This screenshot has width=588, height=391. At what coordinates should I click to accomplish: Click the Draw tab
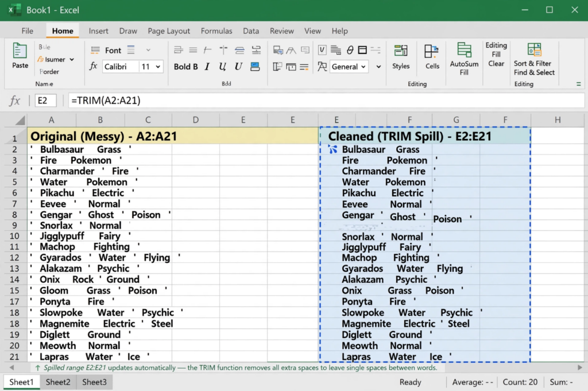point(128,31)
